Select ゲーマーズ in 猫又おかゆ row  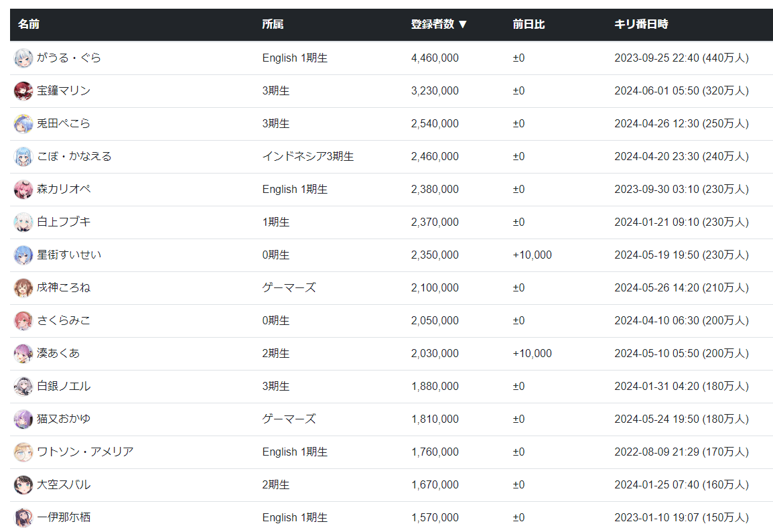(289, 419)
